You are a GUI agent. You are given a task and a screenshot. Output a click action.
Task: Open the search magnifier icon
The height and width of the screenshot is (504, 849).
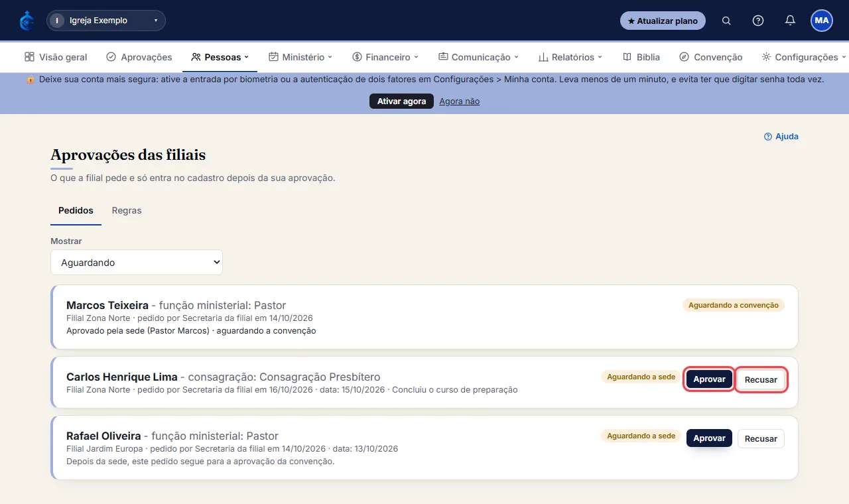tap(726, 21)
